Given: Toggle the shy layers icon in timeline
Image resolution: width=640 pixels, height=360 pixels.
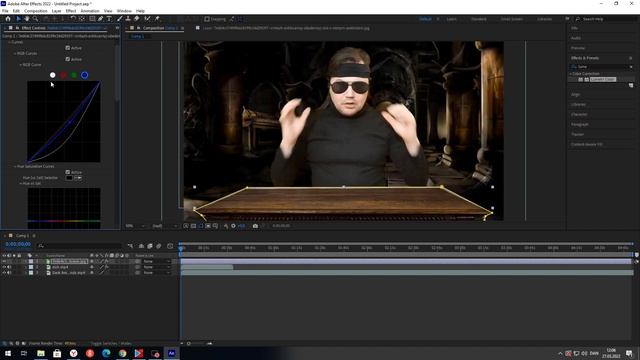Looking at the screenshot, I should tap(141, 246).
